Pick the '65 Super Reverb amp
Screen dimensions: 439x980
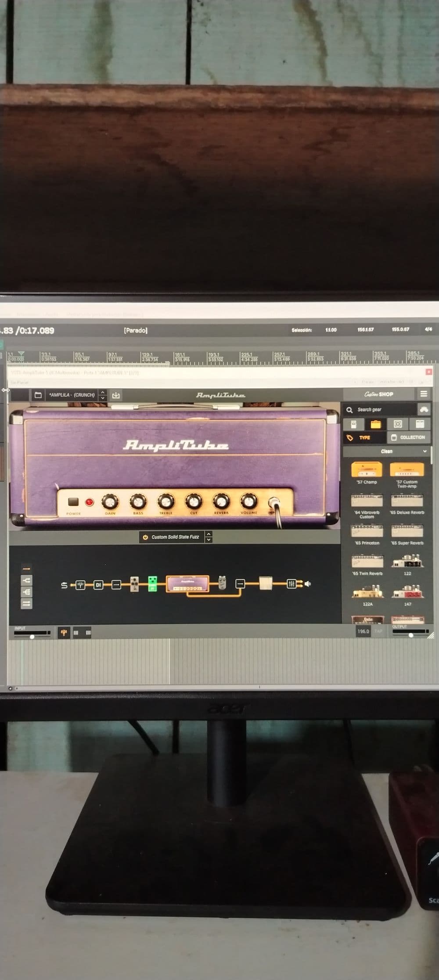pyautogui.click(x=407, y=531)
